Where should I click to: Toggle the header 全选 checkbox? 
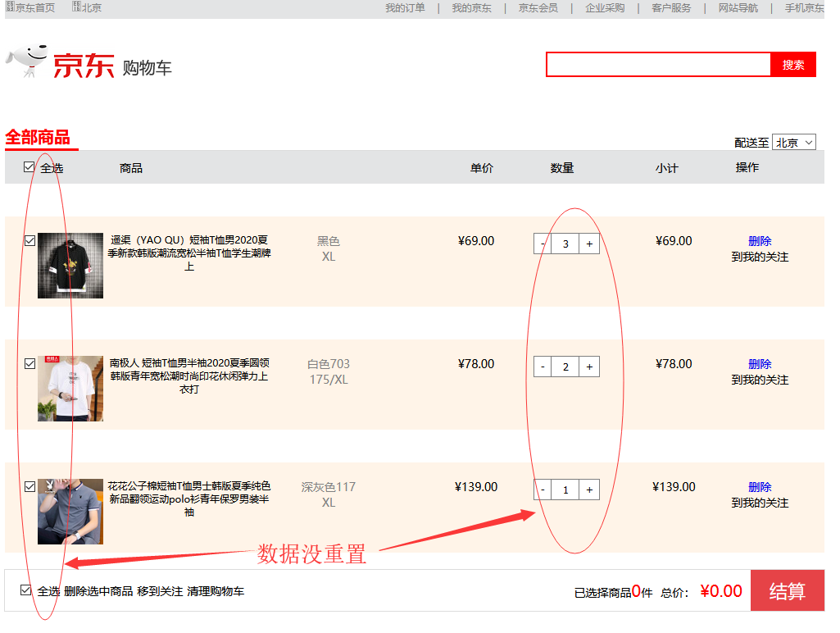(29, 167)
